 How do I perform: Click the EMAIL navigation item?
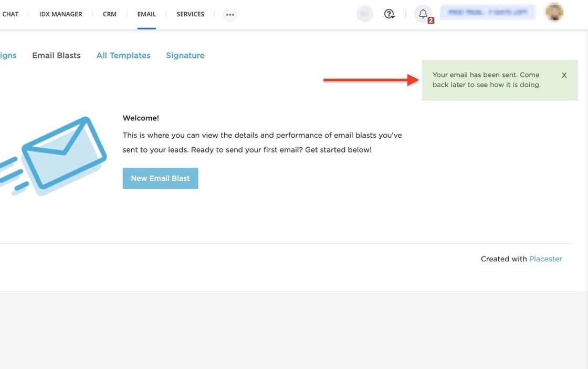pyautogui.click(x=146, y=14)
